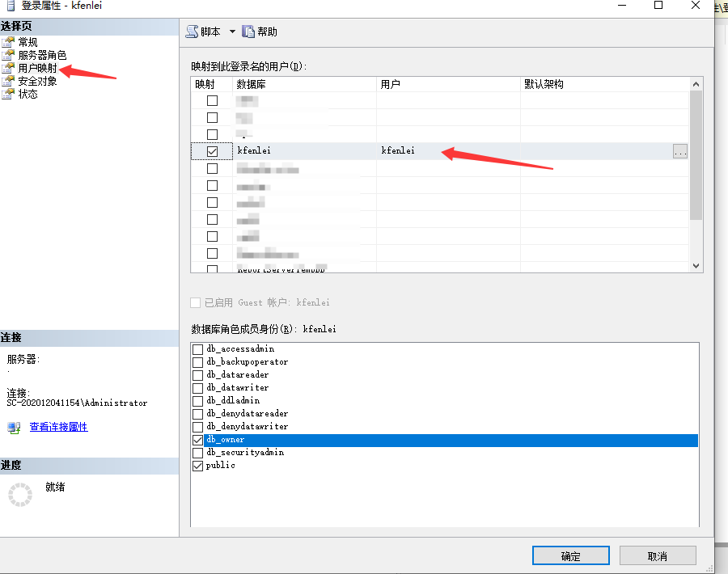Check the db_securityadmin role
Image resolution: width=728 pixels, height=574 pixels.
tap(198, 453)
